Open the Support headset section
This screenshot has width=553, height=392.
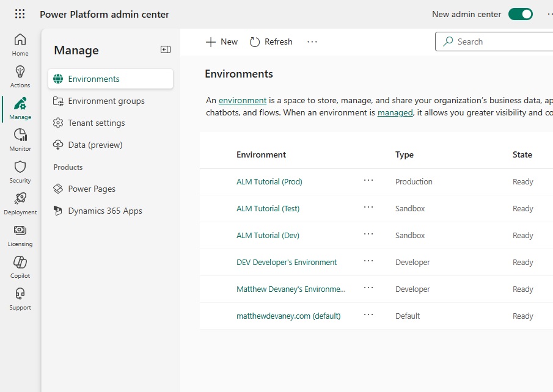(20, 299)
